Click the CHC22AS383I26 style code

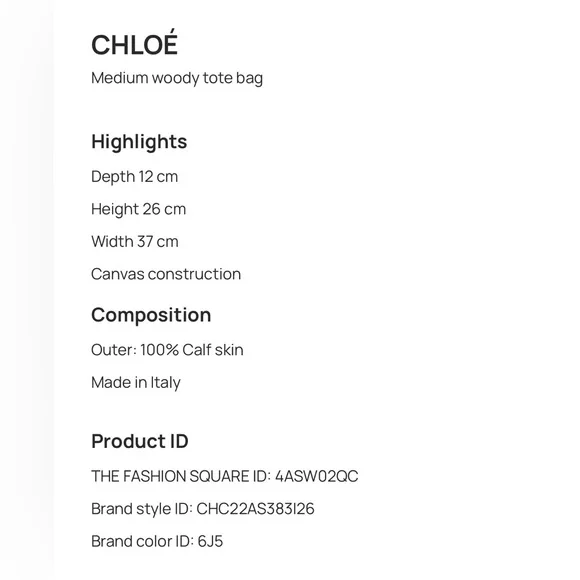click(255, 509)
